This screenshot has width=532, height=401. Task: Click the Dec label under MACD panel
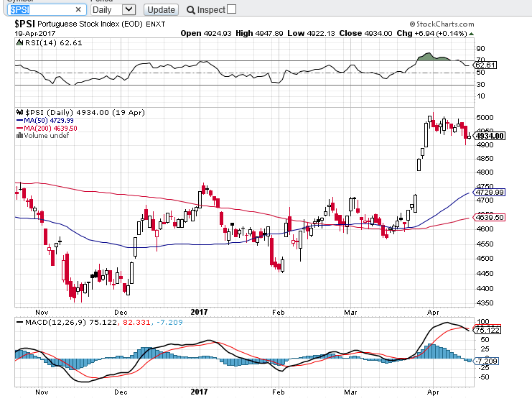click(x=121, y=392)
